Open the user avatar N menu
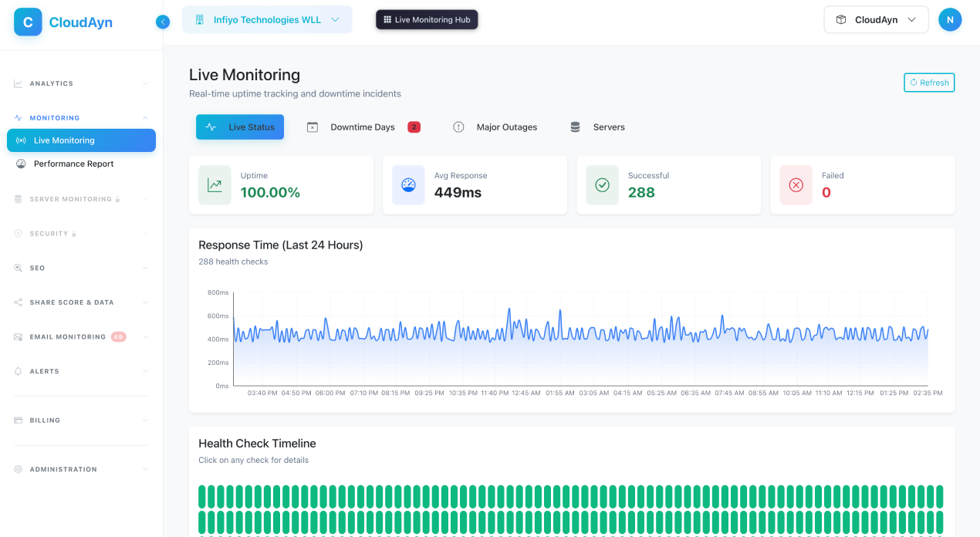 950,20
